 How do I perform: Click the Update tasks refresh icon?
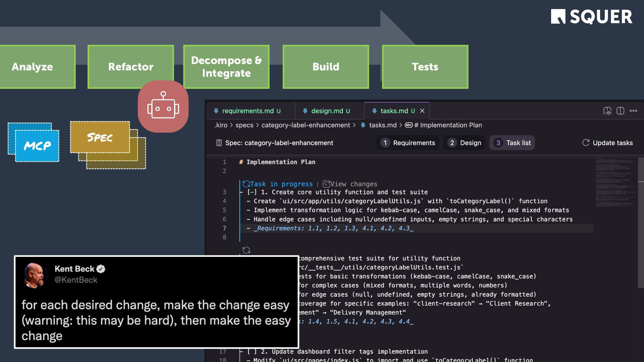pos(586,143)
